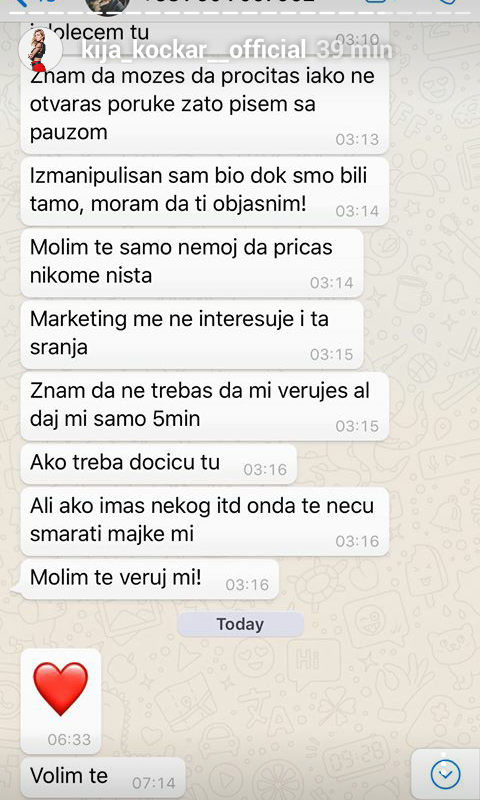Open the contact avatar in chat header
Screen dimensions: 480x800
[x=109, y=4]
